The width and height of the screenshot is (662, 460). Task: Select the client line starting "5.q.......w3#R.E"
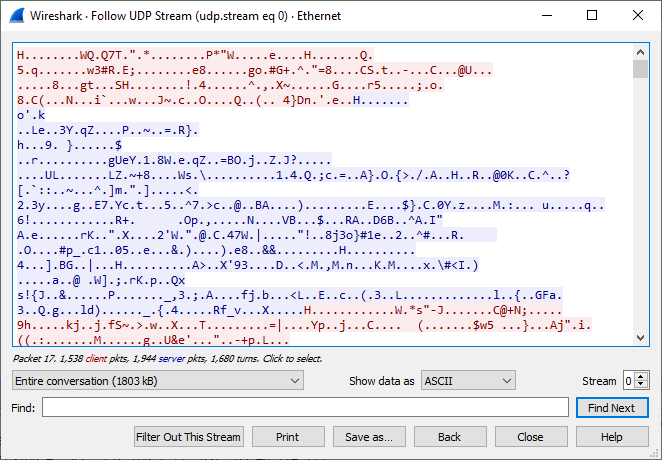point(255,70)
